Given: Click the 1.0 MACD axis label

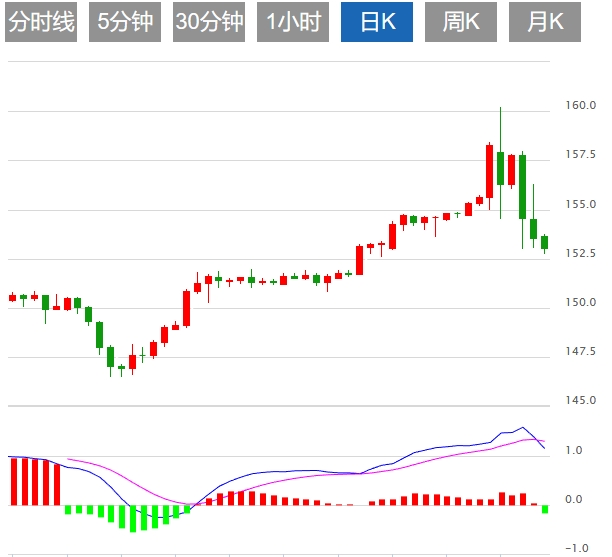Looking at the screenshot, I should pyautogui.click(x=575, y=451).
